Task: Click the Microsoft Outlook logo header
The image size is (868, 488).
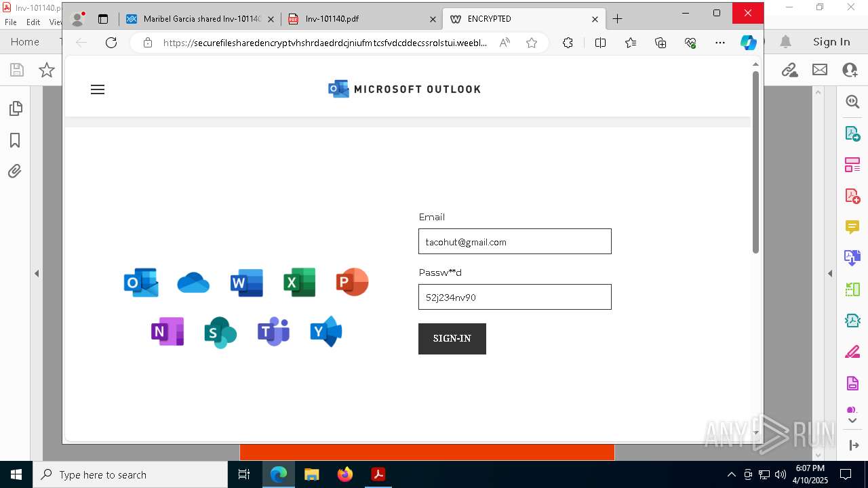Action: pyautogui.click(x=404, y=89)
